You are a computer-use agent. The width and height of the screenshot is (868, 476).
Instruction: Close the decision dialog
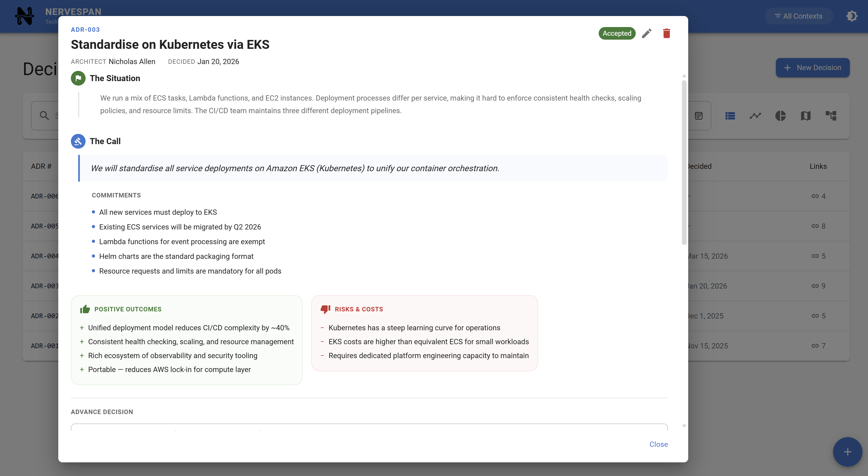(658, 444)
